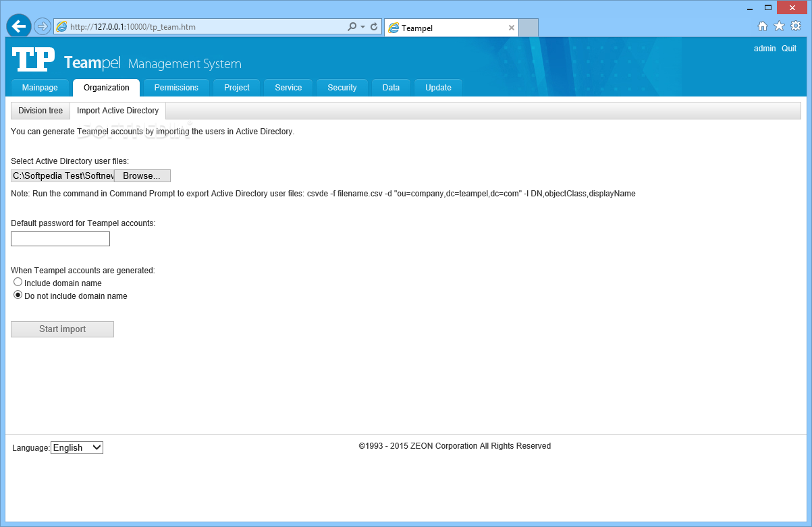Viewport: 812px width, 527px height.
Task: Click 'Default password for Teampel accounts:' label
Action: (x=83, y=223)
